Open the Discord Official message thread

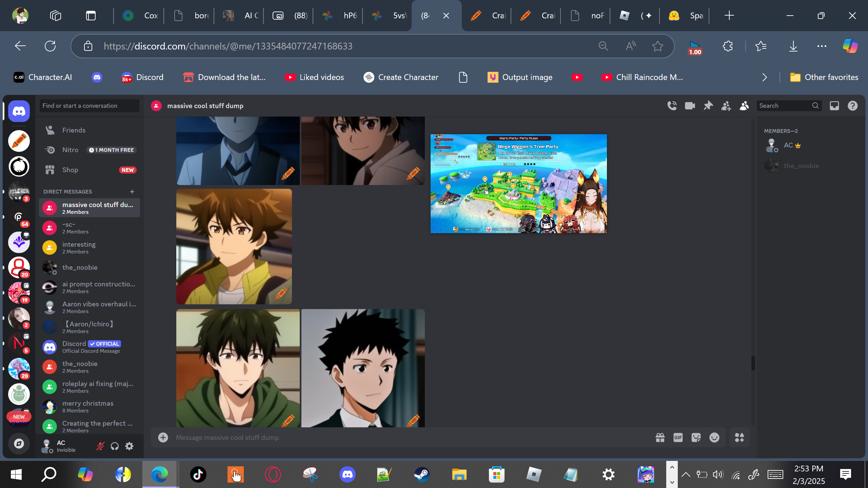pos(90,347)
